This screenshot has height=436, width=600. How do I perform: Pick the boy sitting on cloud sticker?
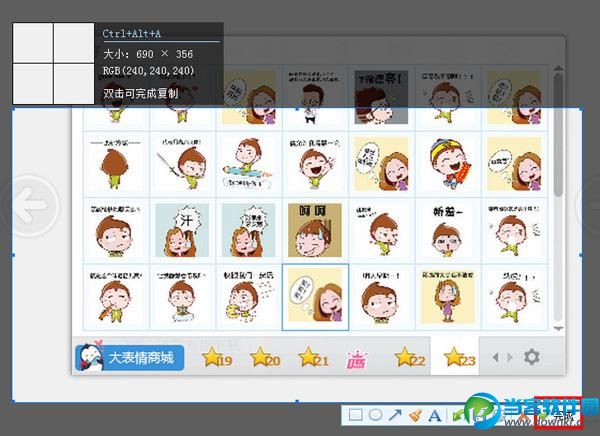(x=182, y=297)
